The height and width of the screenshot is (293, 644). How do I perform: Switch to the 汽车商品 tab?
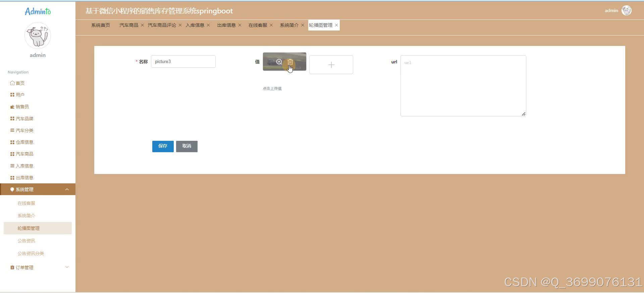coord(129,25)
